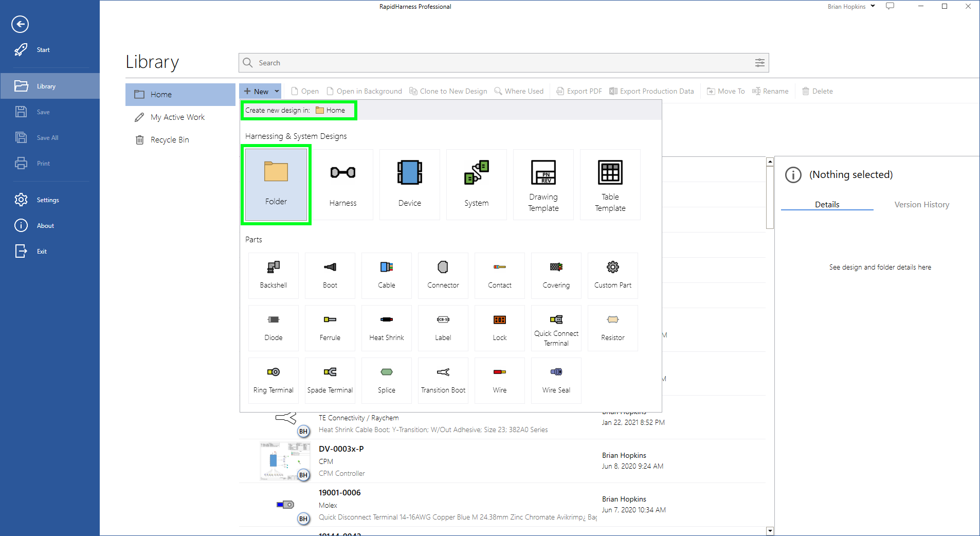Focus the Library search field
Screen dimensions: 980x536
click(x=504, y=63)
